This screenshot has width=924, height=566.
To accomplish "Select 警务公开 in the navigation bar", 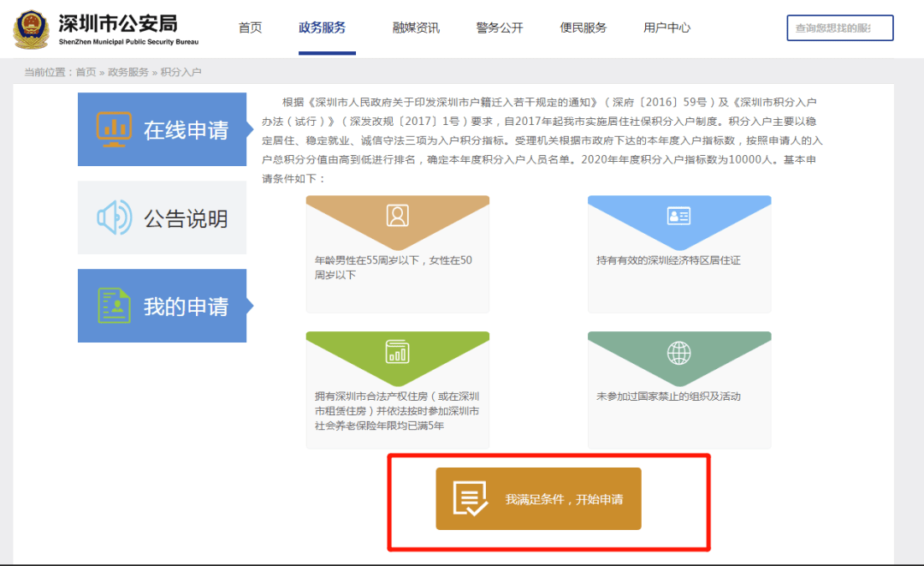I will 499,27.
